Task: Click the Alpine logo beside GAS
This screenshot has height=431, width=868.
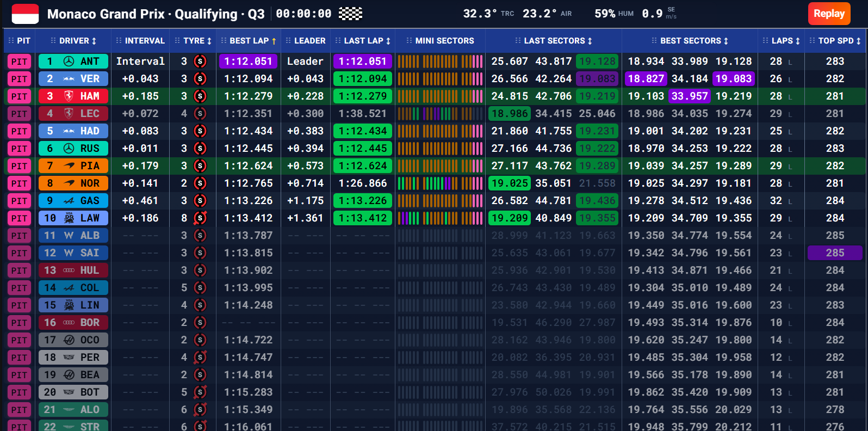Action: coord(69,201)
